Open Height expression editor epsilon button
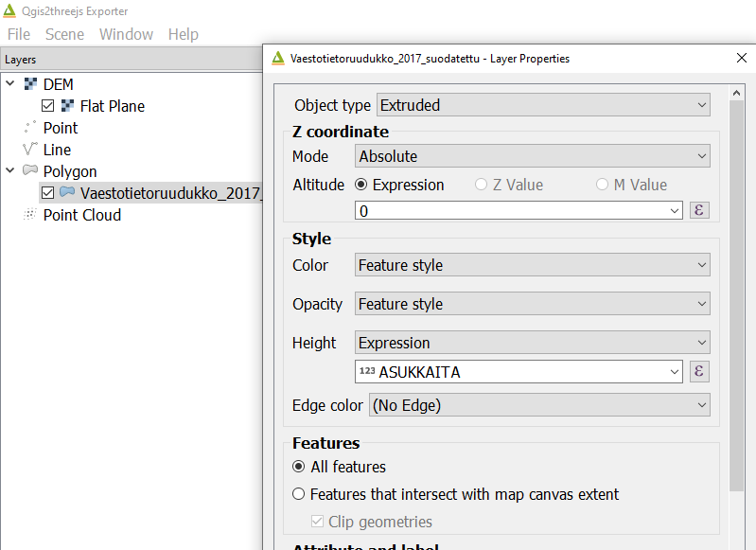756x550 pixels. tap(699, 372)
